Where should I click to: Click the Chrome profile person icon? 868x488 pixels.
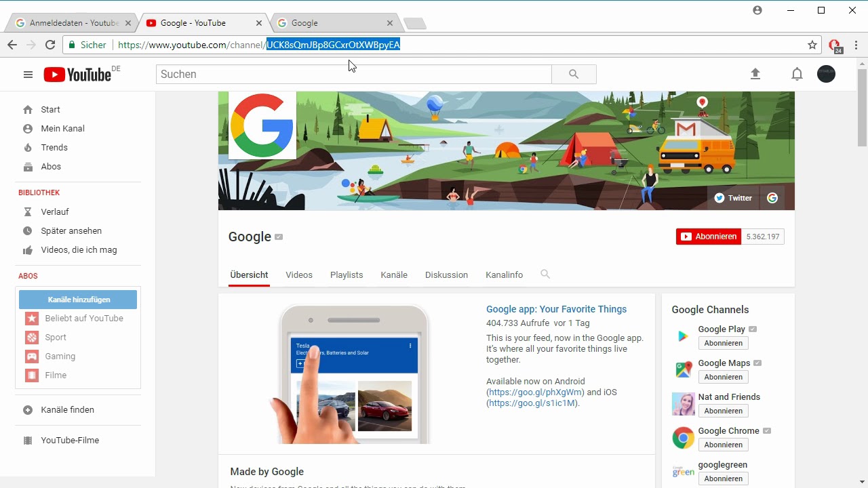[x=757, y=10]
